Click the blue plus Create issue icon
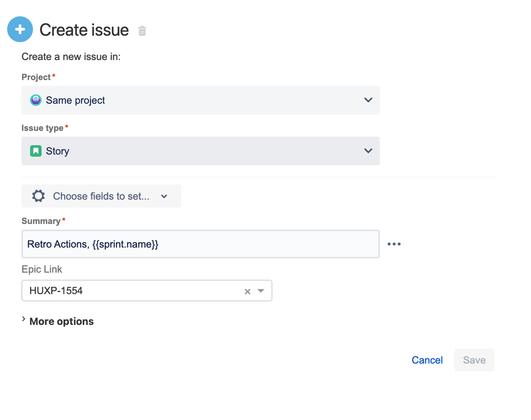 [x=20, y=30]
